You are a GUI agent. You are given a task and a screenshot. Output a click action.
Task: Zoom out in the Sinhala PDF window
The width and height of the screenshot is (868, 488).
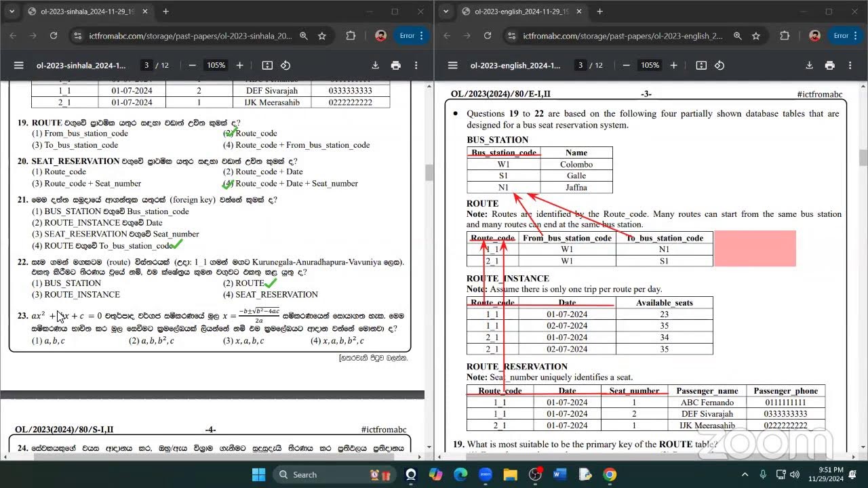tap(193, 65)
